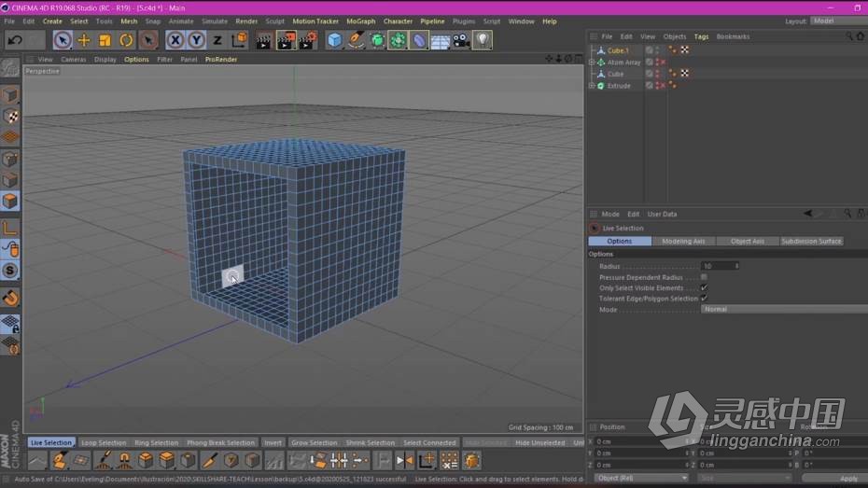This screenshot has height=488, width=868.
Task: Click the Position X input field
Action: pos(642,441)
